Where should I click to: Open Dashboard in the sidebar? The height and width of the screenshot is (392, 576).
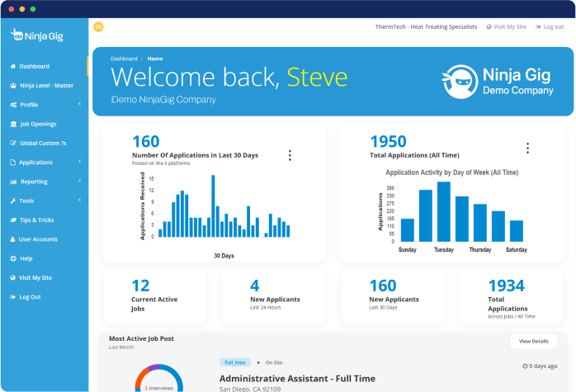coord(34,67)
